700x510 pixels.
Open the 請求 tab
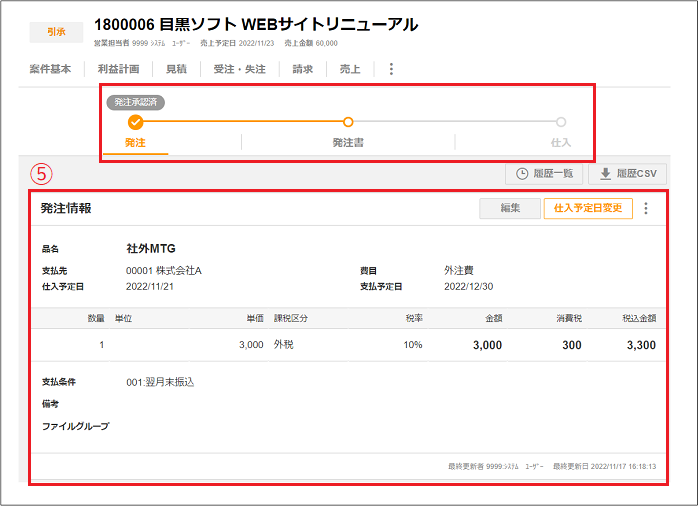302,69
